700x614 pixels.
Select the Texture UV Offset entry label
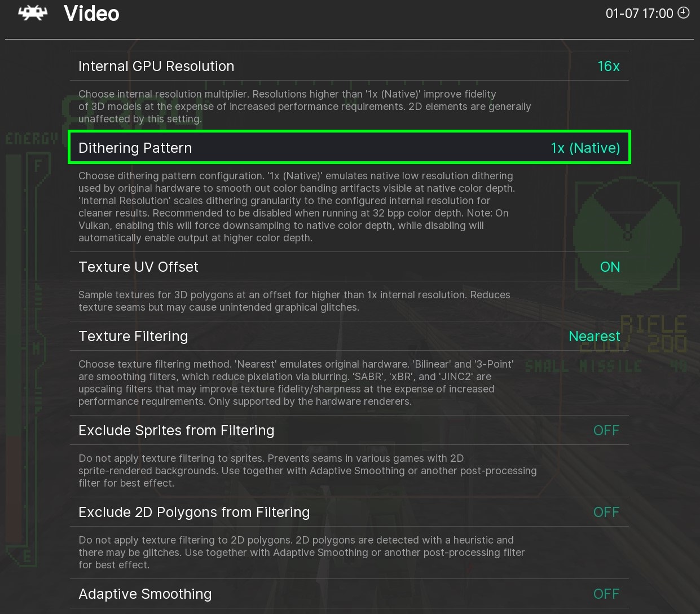(x=138, y=267)
